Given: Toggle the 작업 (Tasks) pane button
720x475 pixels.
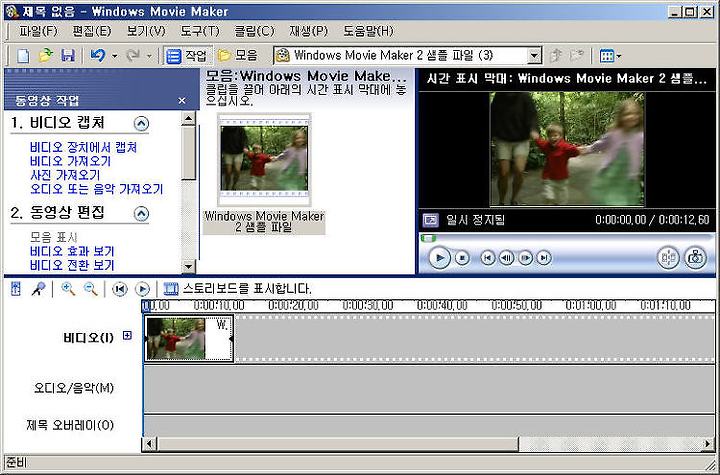Looking at the screenshot, I should click(186, 56).
